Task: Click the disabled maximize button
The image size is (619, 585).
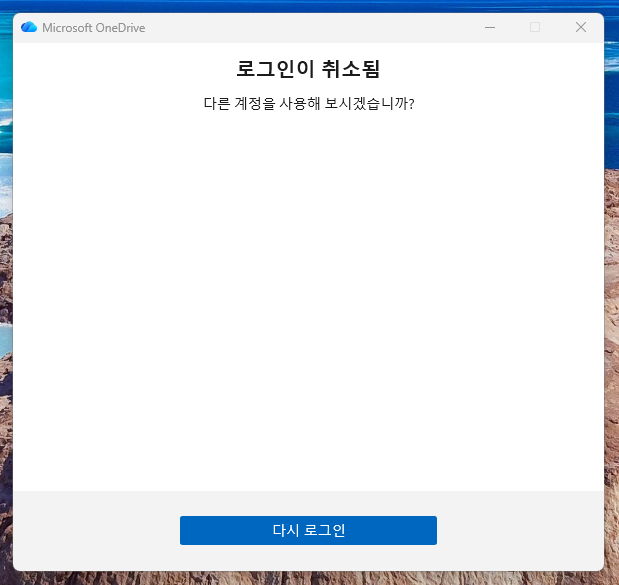Action: point(535,27)
